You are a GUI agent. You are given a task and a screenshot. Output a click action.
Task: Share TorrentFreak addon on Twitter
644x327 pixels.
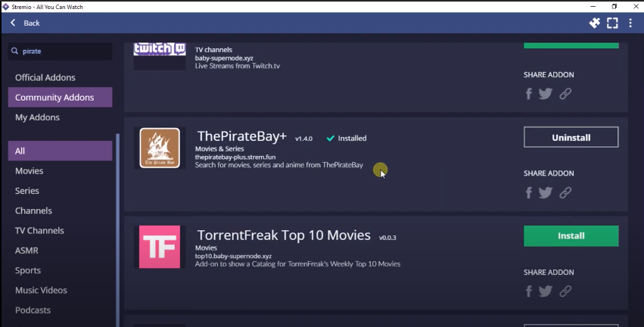click(546, 291)
